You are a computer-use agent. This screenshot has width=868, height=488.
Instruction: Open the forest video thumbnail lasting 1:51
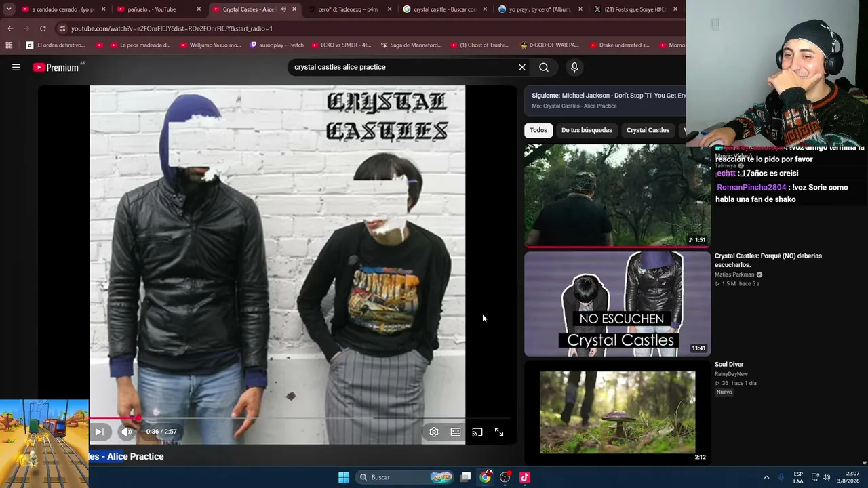[x=617, y=195]
